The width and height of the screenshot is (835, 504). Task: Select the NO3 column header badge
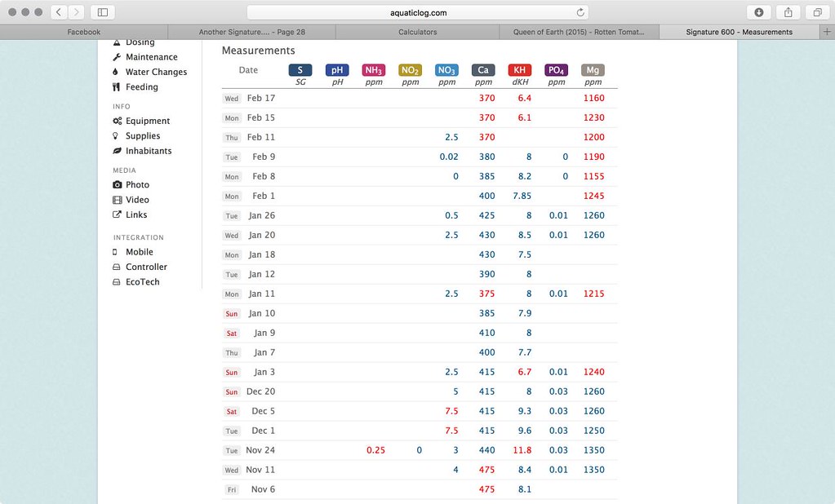pyautogui.click(x=446, y=71)
